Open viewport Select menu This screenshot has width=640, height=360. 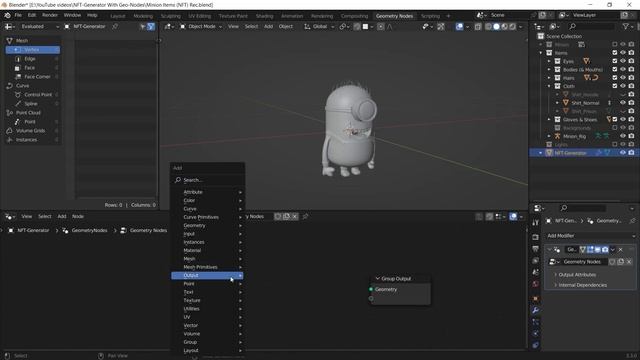click(x=251, y=27)
